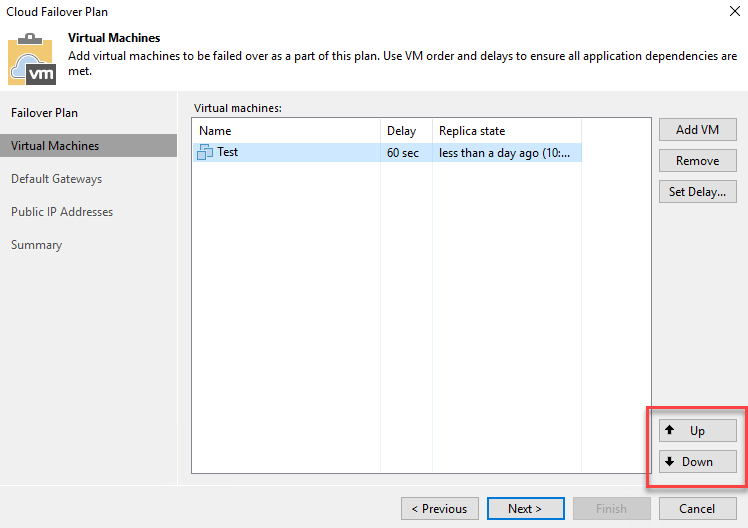Click the Add VM button

(x=697, y=130)
